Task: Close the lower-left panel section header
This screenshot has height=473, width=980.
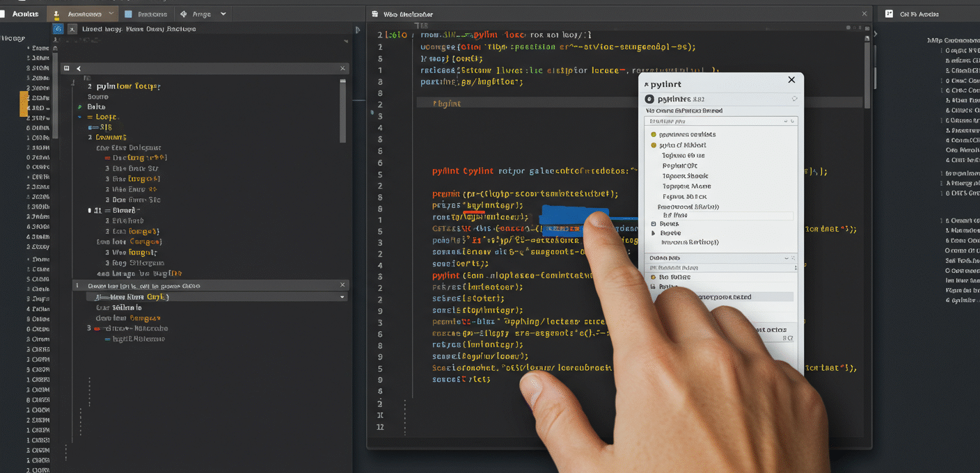Action: pyautogui.click(x=342, y=285)
